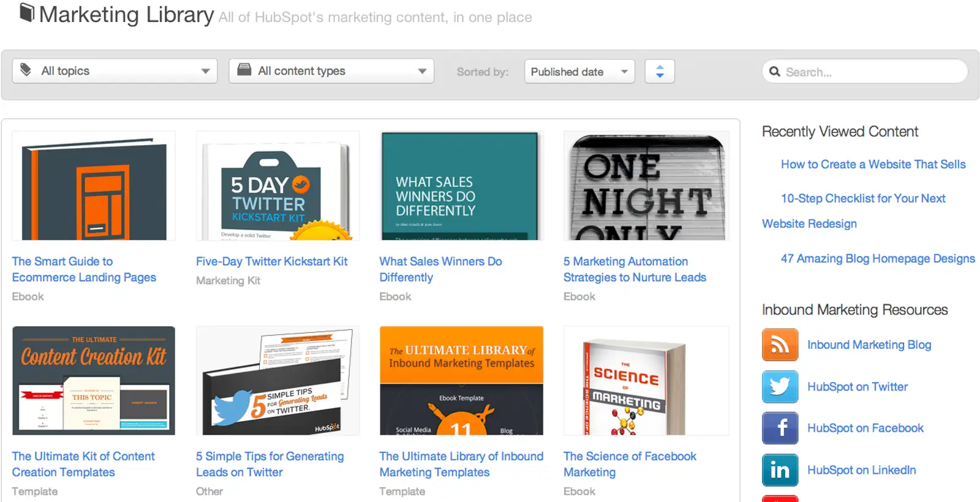Visit HubSpot on Facebook link
The image size is (980, 502).
[x=865, y=428]
